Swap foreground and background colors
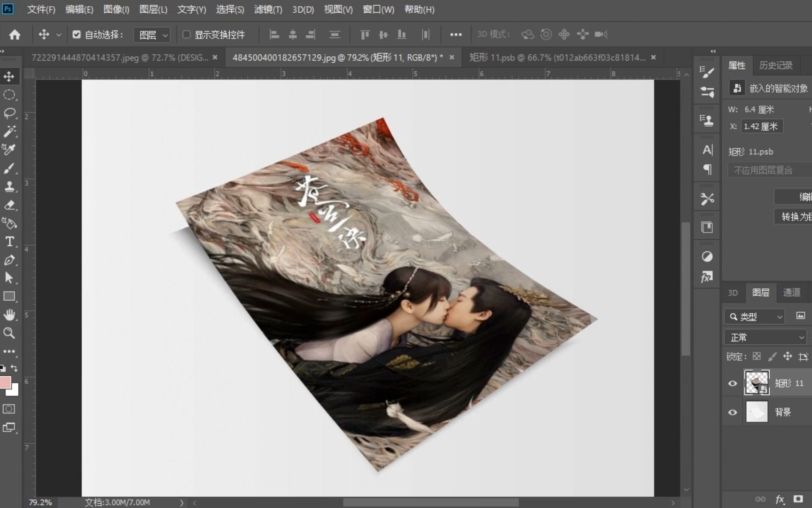Viewport: 812px width, 508px height. click(14, 368)
